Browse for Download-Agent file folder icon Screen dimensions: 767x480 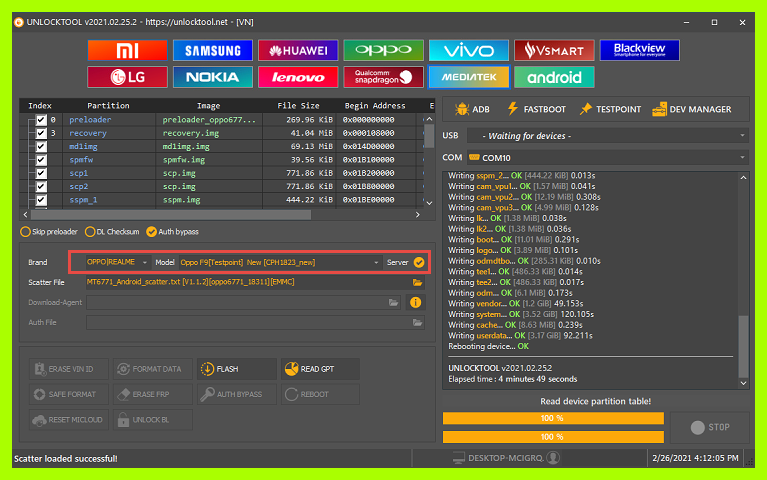(393, 302)
